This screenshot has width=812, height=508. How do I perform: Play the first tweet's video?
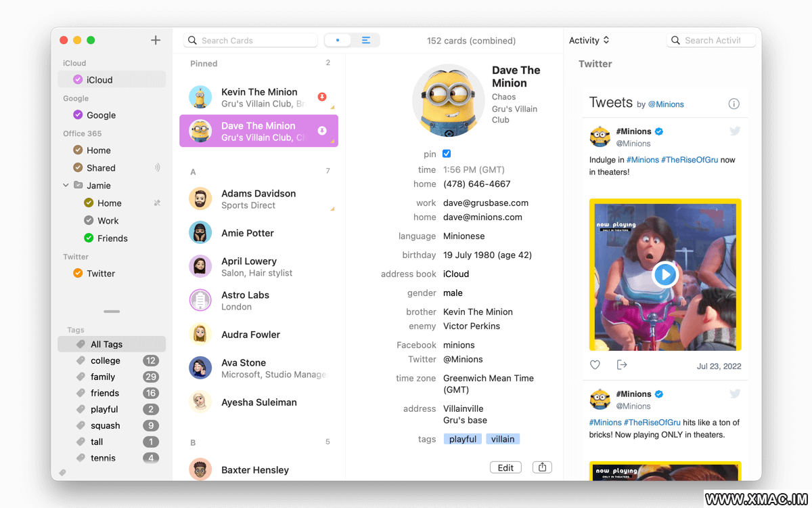665,274
